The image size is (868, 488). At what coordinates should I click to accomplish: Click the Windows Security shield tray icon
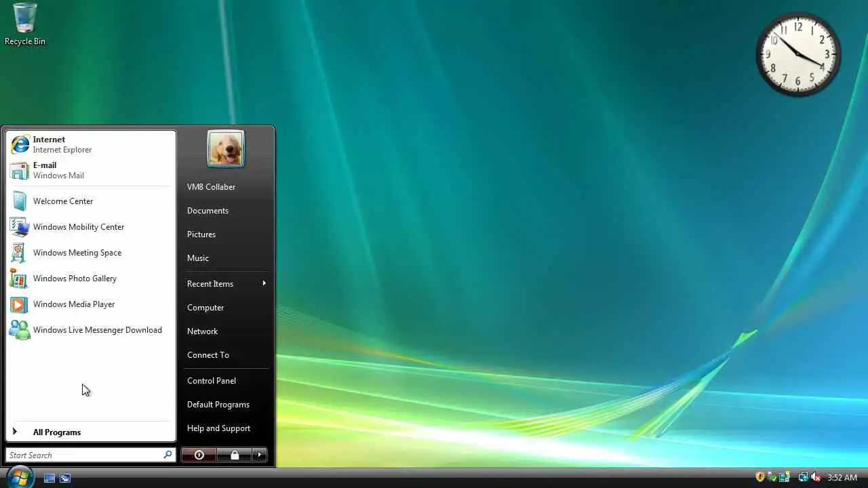[x=760, y=477]
